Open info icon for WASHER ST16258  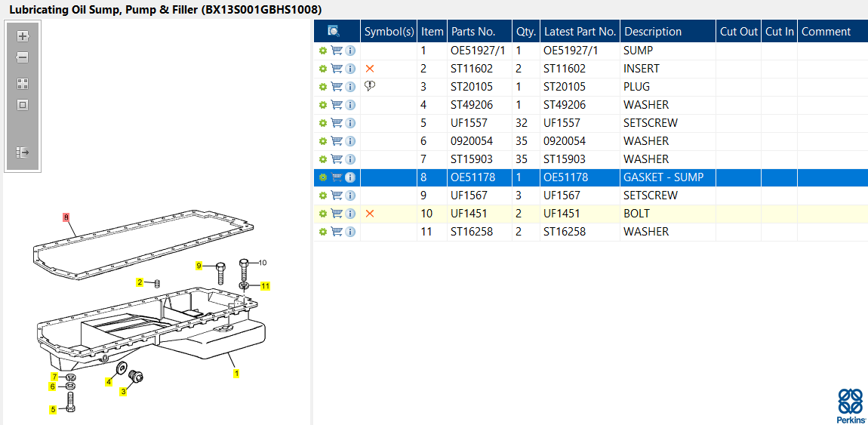(350, 232)
